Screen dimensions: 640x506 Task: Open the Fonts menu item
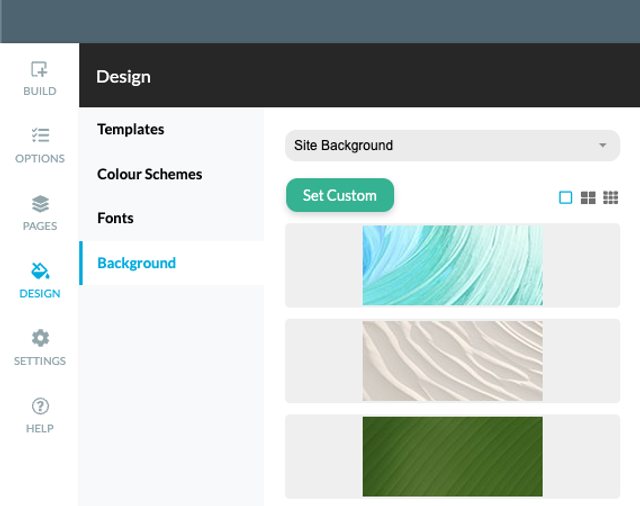click(x=115, y=218)
